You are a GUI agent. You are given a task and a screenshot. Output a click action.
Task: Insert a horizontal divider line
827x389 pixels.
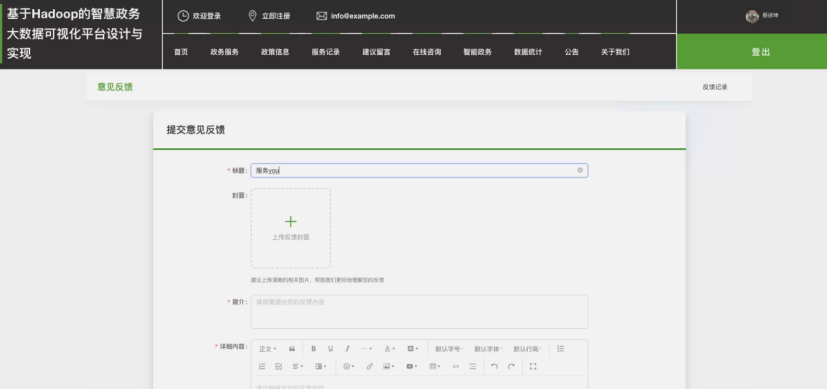(473, 366)
